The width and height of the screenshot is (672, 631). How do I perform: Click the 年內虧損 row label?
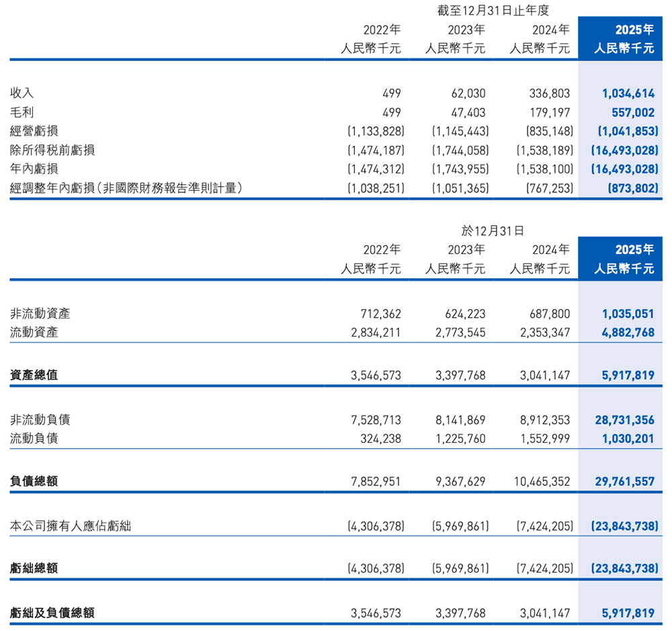click(34, 169)
